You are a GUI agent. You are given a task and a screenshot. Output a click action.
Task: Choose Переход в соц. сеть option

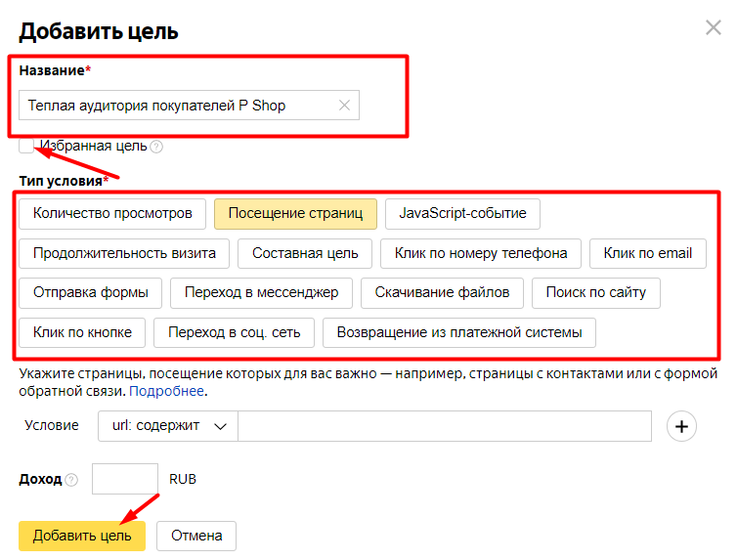click(234, 332)
